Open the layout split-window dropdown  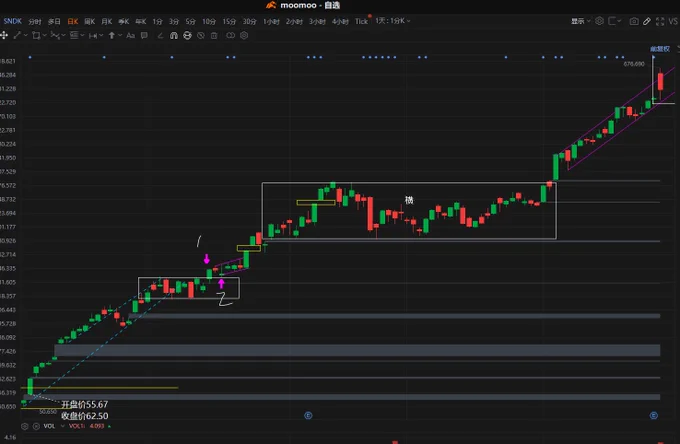615,21
